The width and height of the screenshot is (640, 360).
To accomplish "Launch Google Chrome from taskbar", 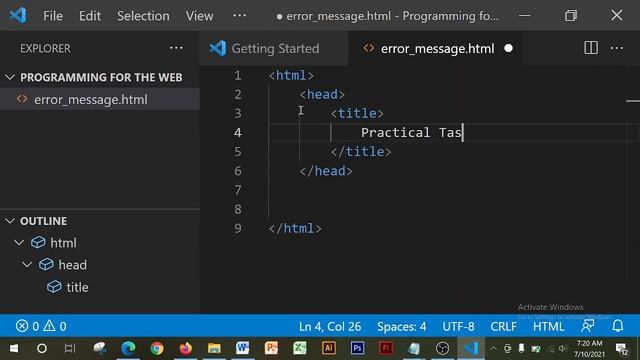I will pos(157,348).
